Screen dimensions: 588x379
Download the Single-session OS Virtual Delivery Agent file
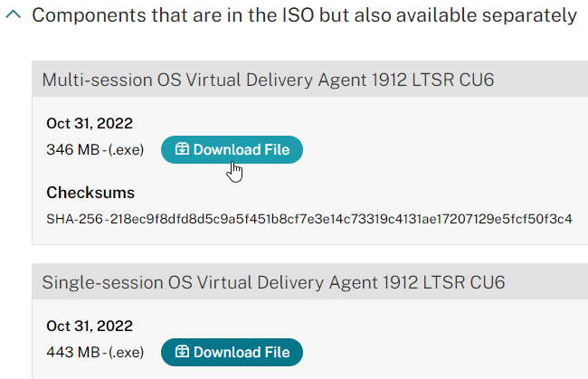[232, 352]
